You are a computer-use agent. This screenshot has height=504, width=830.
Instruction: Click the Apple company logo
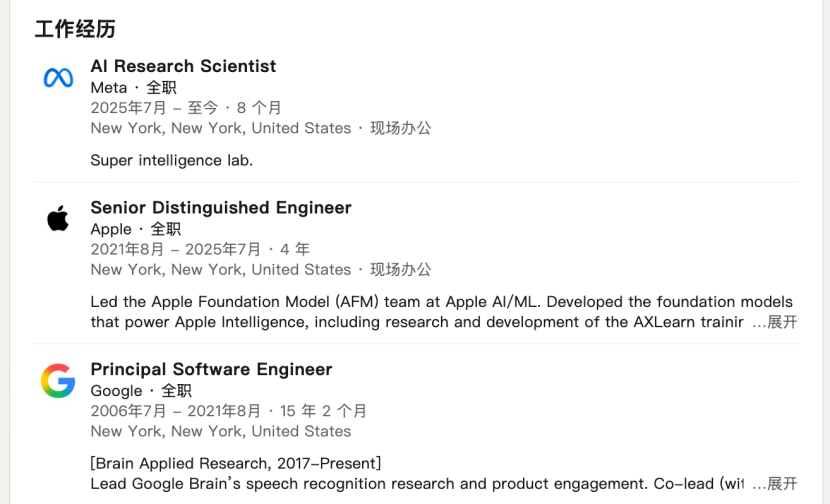click(x=58, y=219)
